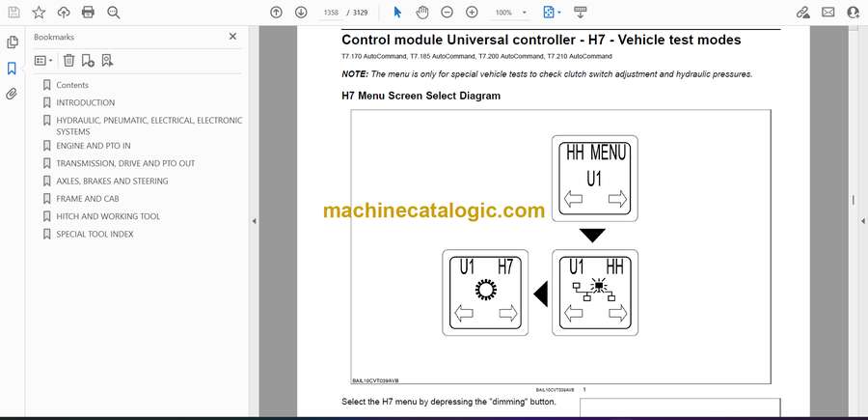Send the file by email envelope icon
Image resolution: width=868 pixels, height=420 pixels.
(x=828, y=13)
